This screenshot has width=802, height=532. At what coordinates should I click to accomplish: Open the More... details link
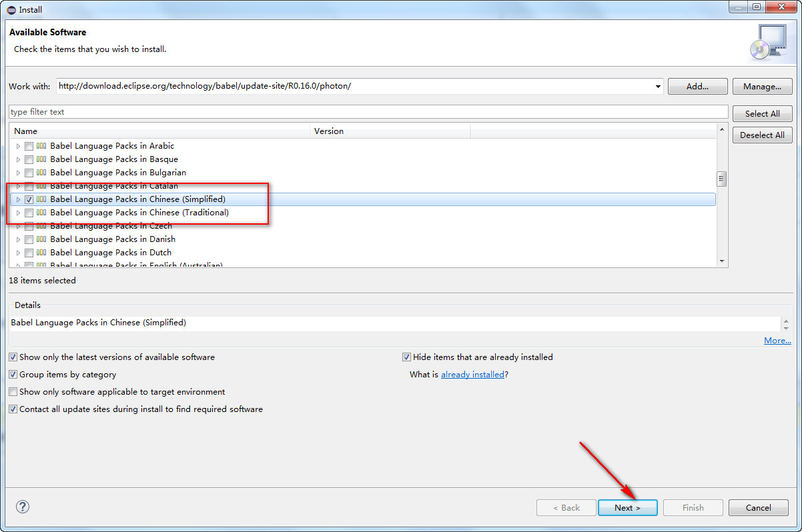pyautogui.click(x=777, y=341)
